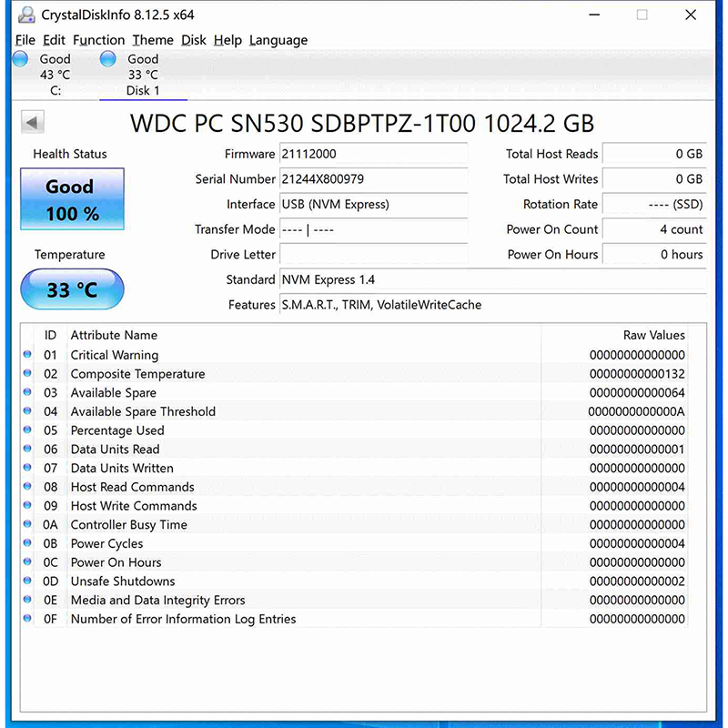Screen dimensions: 728x728
Task: Minimize the CrystalDiskInfo window
Action: pos(594,15)
